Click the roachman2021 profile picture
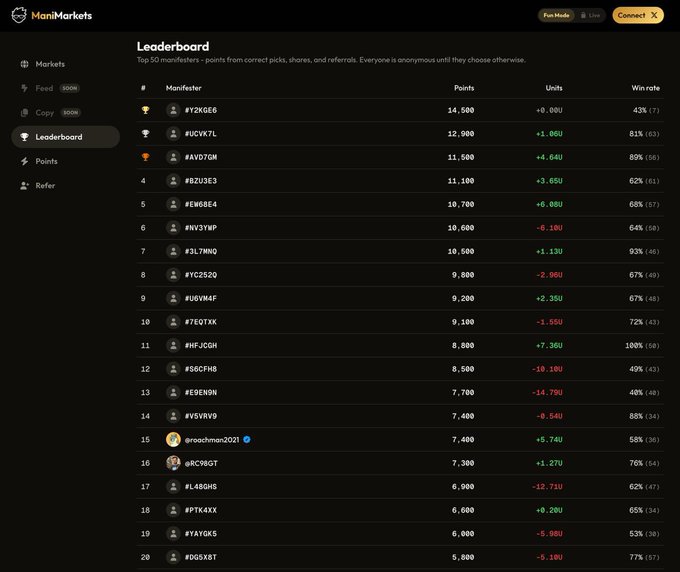The image size is (680, 572). click(173, 440)
